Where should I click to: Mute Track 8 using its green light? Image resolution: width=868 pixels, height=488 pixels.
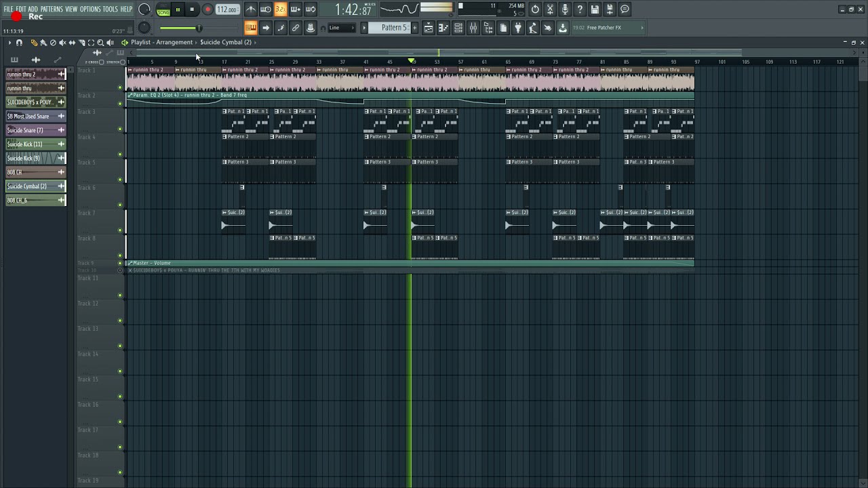(x=120, y=256)
